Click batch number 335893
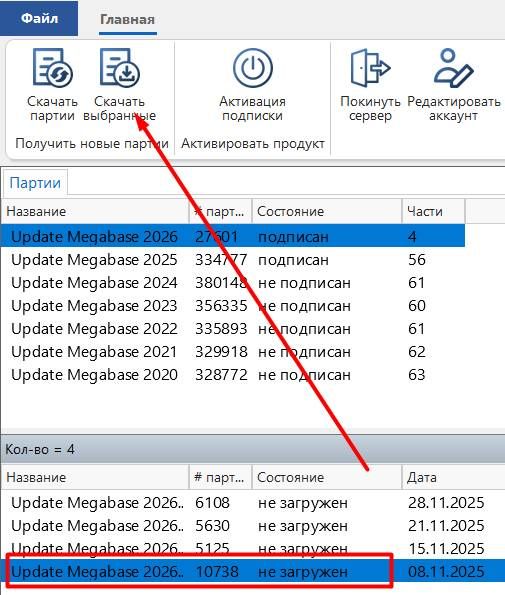The image size is (505, 595). point(221,329)
